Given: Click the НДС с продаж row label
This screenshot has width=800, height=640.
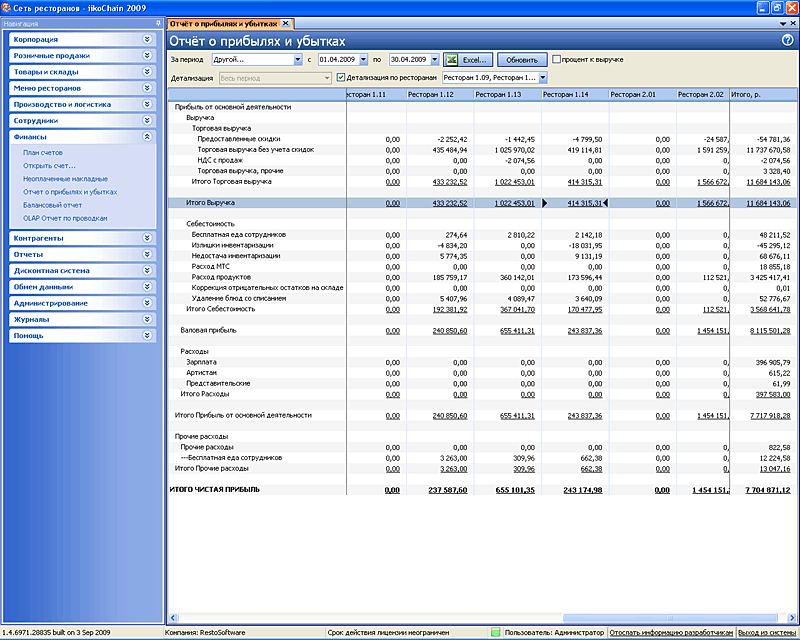Looking at the screenshot, I should pyautogui.click(x=220, y=160).
